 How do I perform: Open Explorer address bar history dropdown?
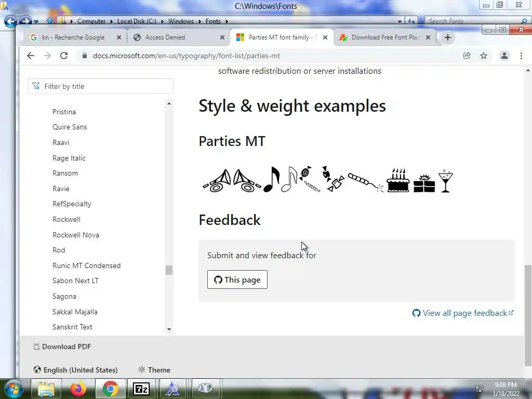click(x=400, y=21)
